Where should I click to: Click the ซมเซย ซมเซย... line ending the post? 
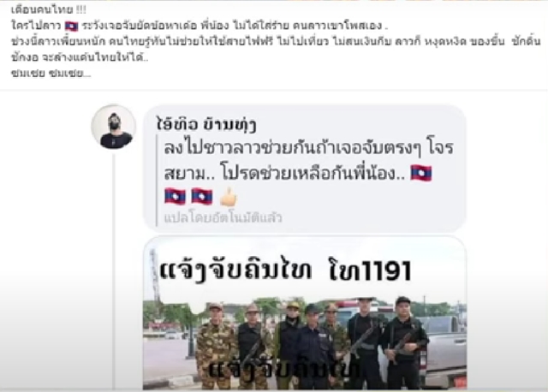[51, 74]
